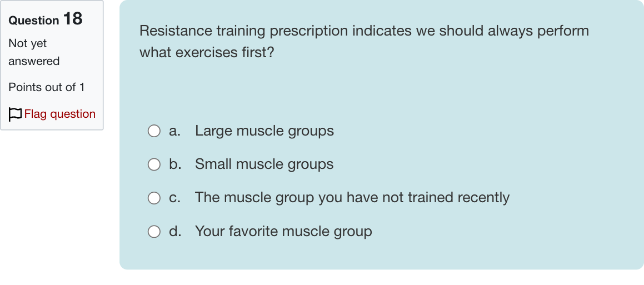Click the Large muscle groups answer text
Screen dimensions: 644x285
264,131
